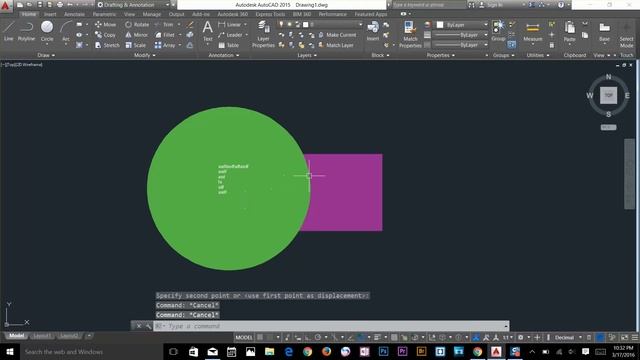Image resolution: width=640 pixels, height=360 pixels.
Task: Toggle isolate objects in status bar
Action: 612,338
